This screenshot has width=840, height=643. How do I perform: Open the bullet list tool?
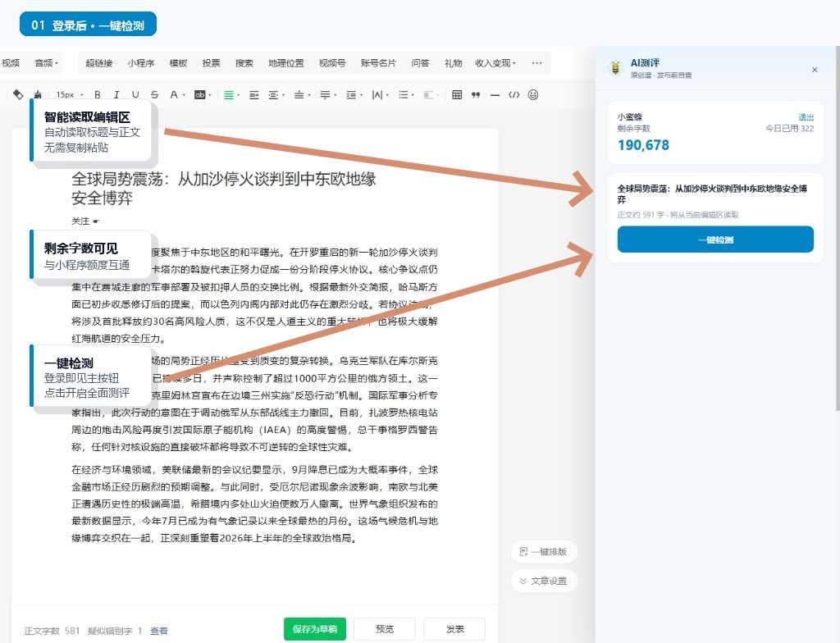pos(404,95)
